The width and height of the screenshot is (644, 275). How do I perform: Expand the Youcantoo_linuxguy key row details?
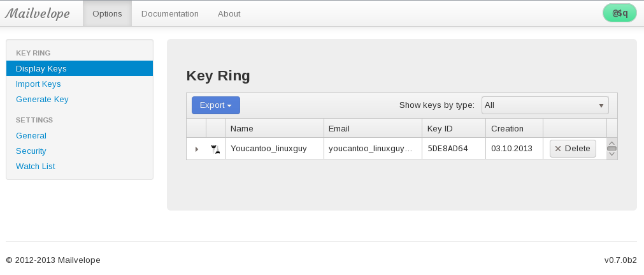(196, 149)
